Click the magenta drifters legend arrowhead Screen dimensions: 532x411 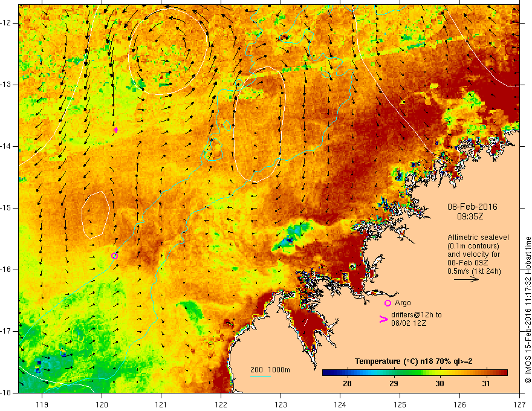[x=384, y=319]
